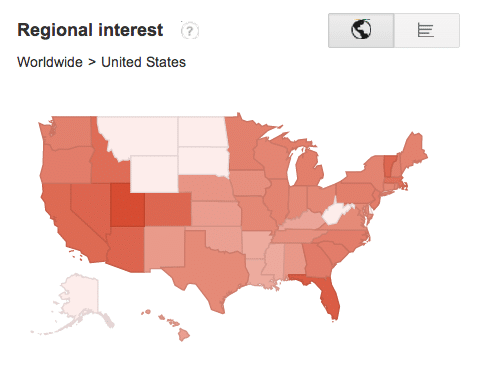
Task: Select Hawaii's big island on the map
Action: (x=184, y=334)
